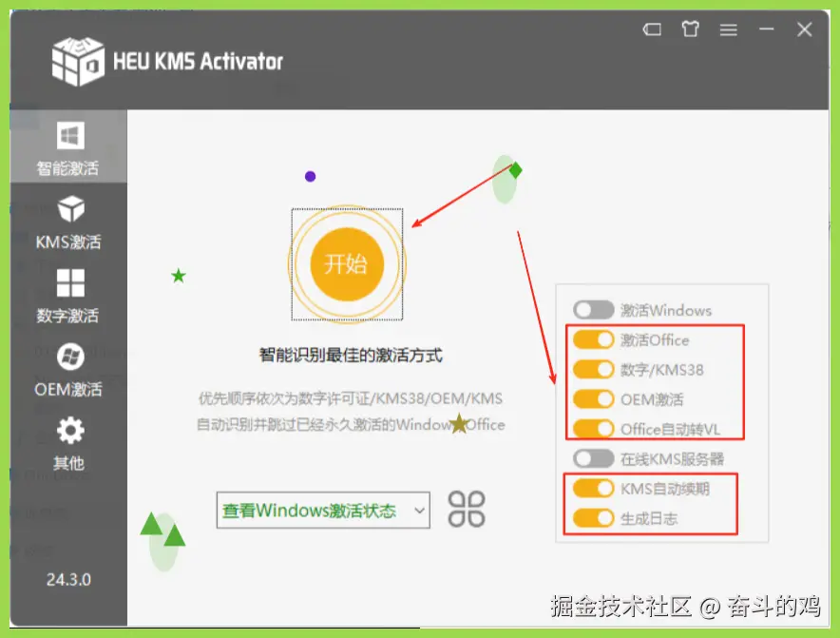Enable the 激活Windows toggle
840x638 pixels.
(593, 310)
